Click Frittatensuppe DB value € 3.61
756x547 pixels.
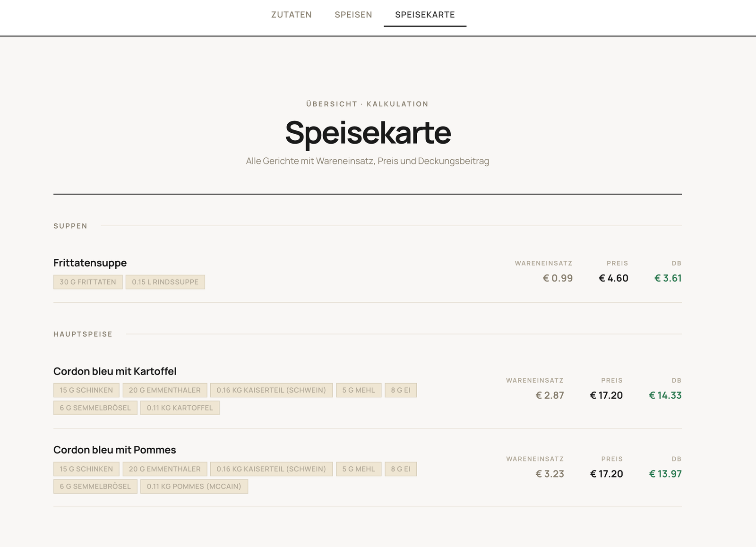click(668, 278)
